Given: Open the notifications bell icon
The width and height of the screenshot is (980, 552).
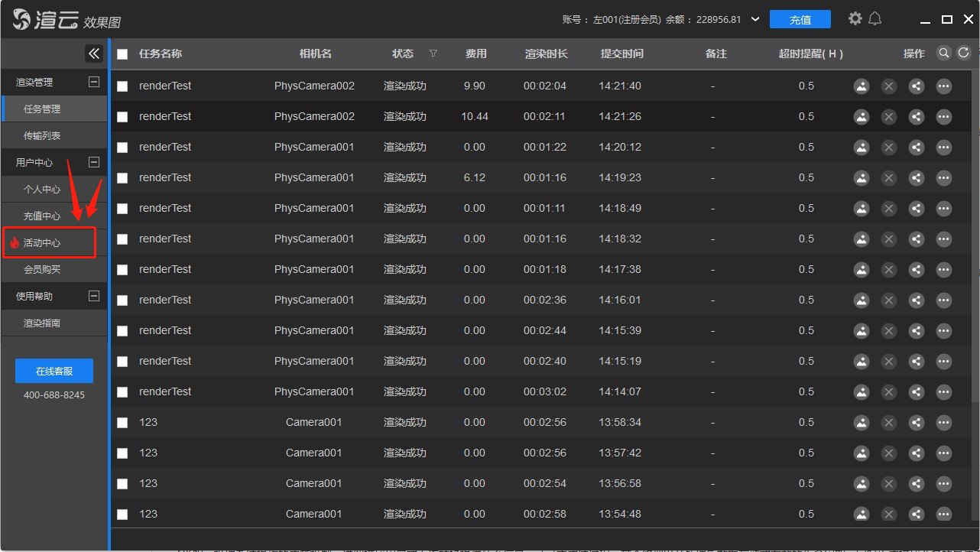Looking at the screenshot, I should click(x=875, y=18).
